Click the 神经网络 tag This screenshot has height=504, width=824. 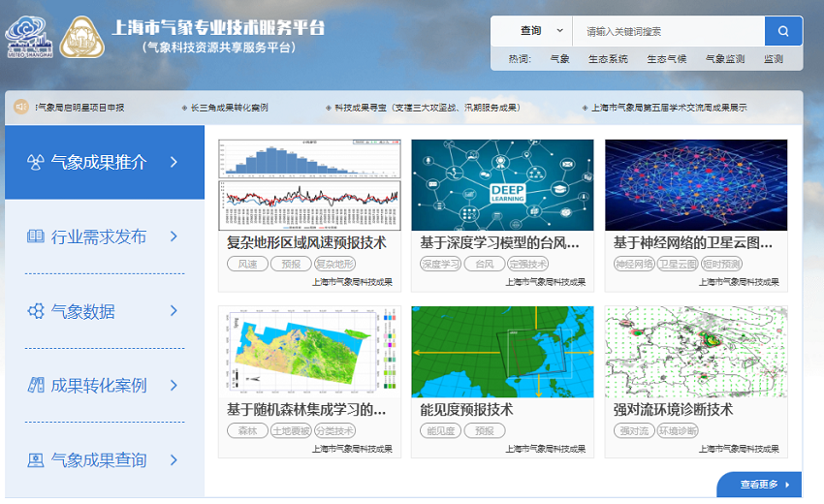[634, 264]
